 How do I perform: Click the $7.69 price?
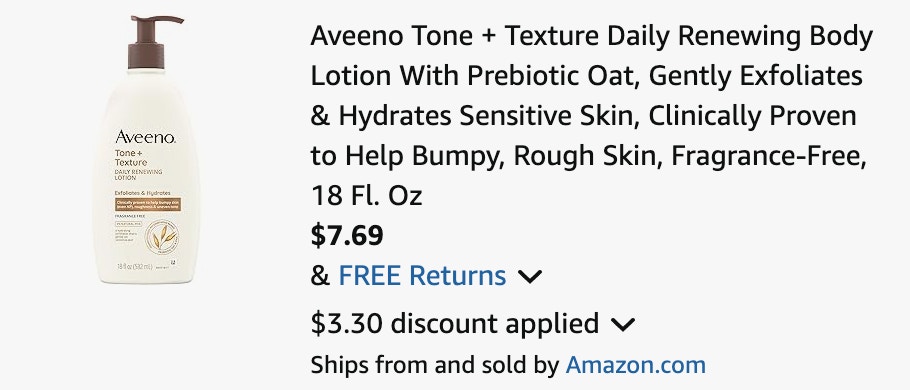point(347,236)
